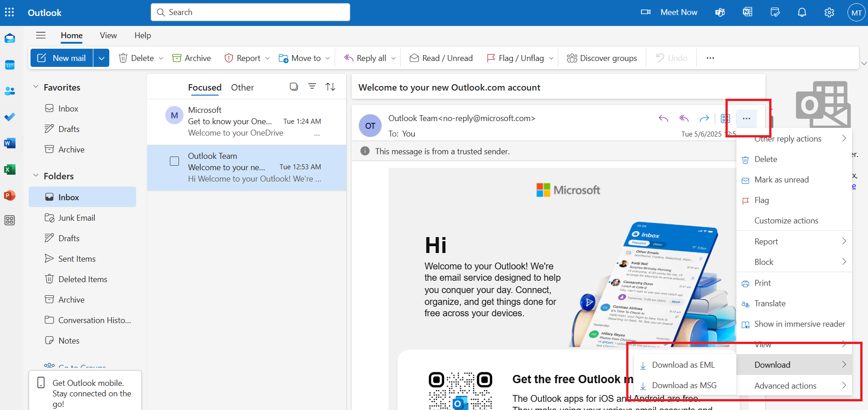Viewport: 868px width, 410px height.
Task: Switch to the Other inbox tab
Action: (242, 87)
